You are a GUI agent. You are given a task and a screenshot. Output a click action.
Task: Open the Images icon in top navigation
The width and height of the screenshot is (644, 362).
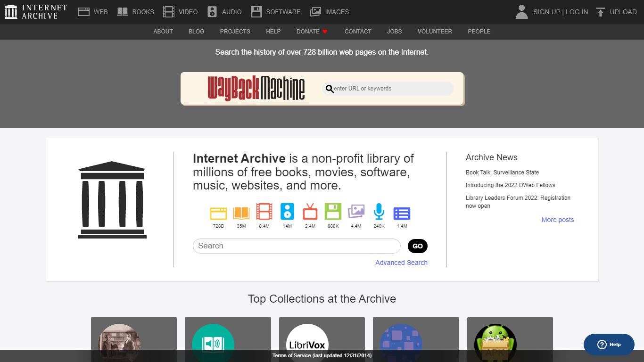pyautogui.click(x=315, y=12)
